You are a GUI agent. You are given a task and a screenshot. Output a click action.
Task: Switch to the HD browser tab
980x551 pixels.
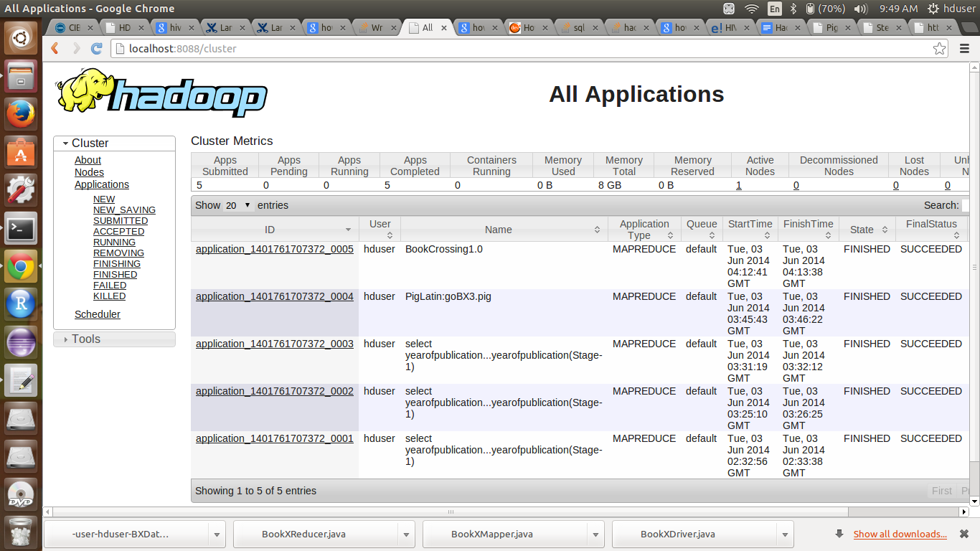[x=125, y=28]
